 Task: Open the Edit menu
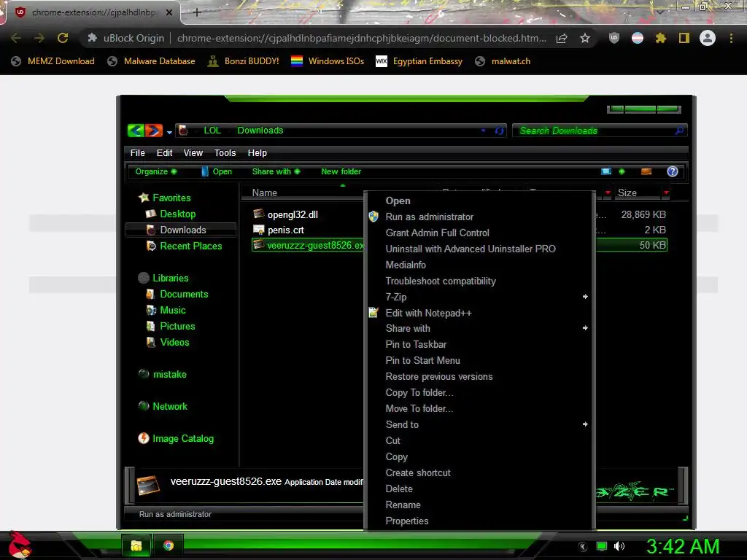coord(164,153)
